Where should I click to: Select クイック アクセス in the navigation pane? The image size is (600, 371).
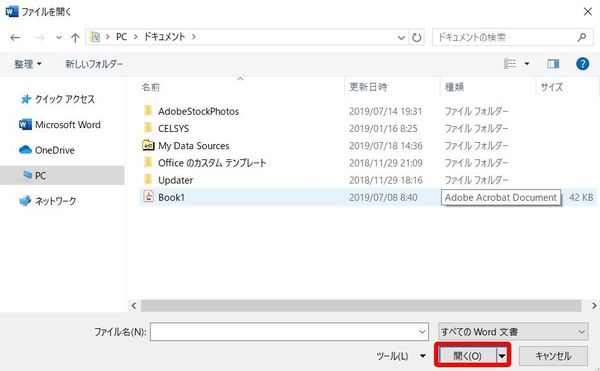click(x=57, y=99)
